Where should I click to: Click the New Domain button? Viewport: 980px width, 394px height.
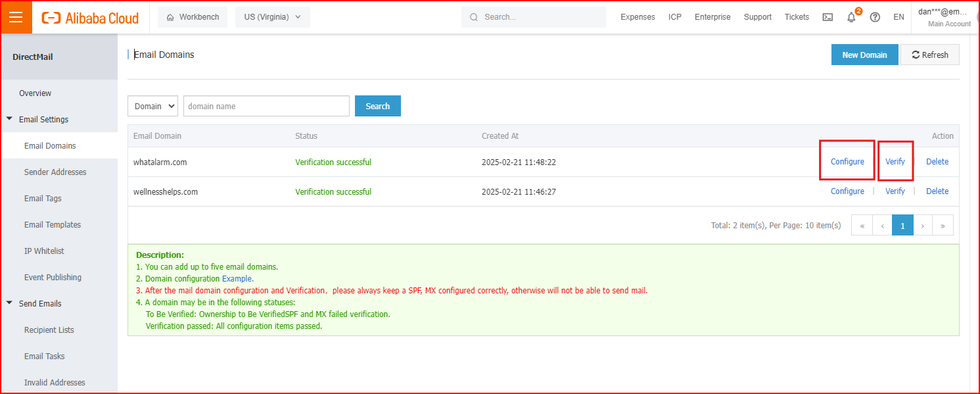(864, 55)
